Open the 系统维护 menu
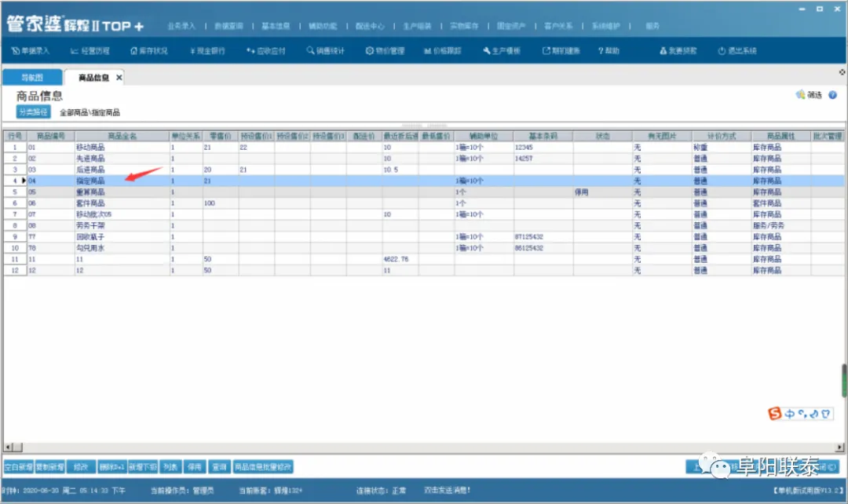This screenshot has width=848, height=504. pyautogui.click(x=605, y=26)
